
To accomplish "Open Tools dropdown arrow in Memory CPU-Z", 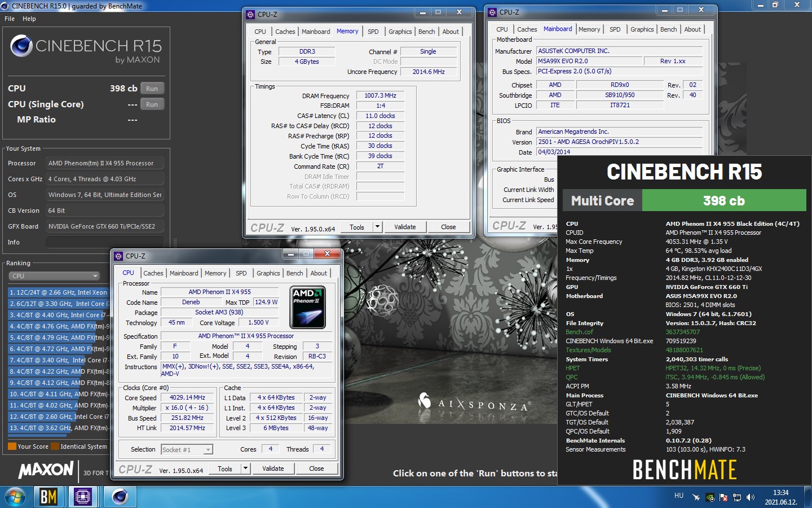I will (x=378, y=227).
